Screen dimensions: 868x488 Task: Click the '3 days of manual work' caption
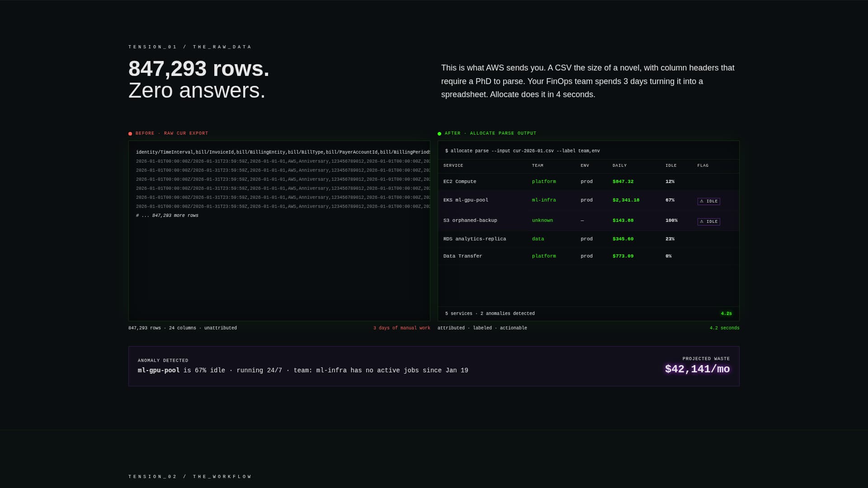[x=402, y=328]
